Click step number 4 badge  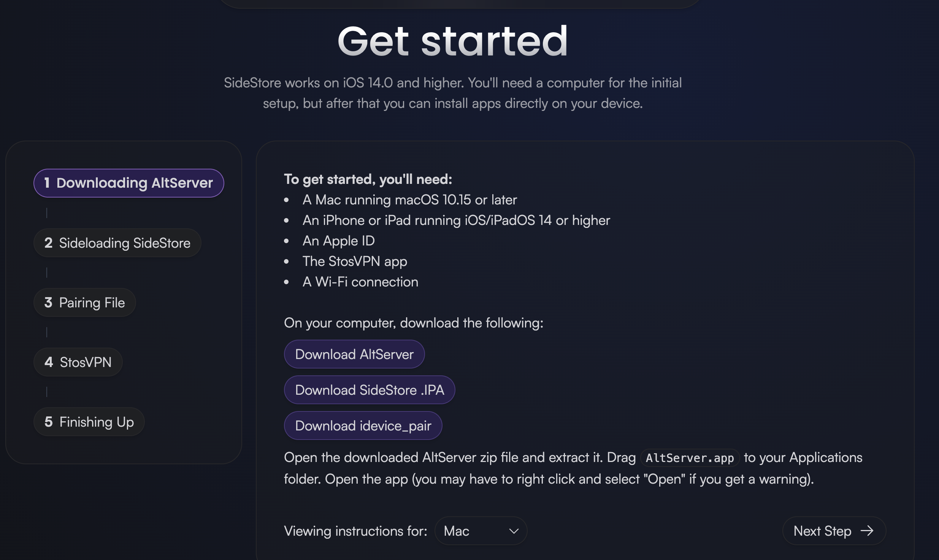tap(49, 362)
